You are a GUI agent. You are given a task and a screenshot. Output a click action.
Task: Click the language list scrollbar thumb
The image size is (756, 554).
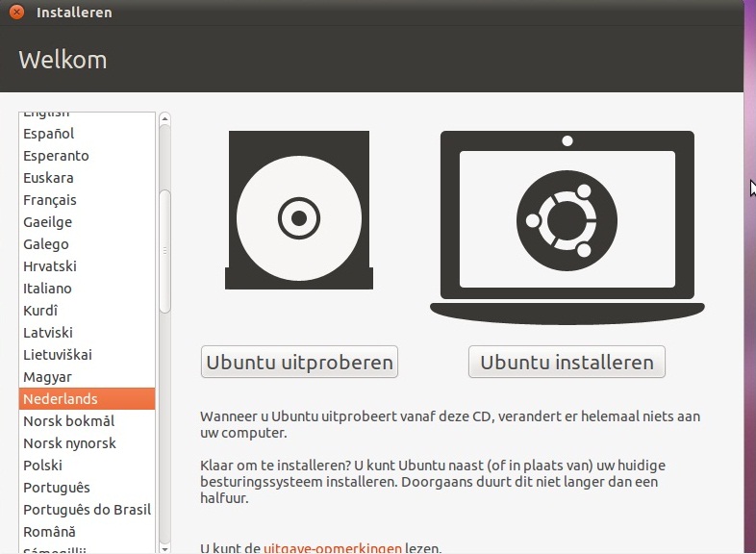tap(164, 252)
